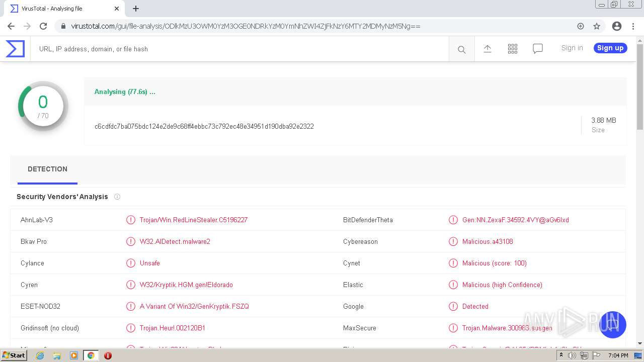Click the Sign up button
This screenshot has width=644, height=362.
tap(610, 48)
